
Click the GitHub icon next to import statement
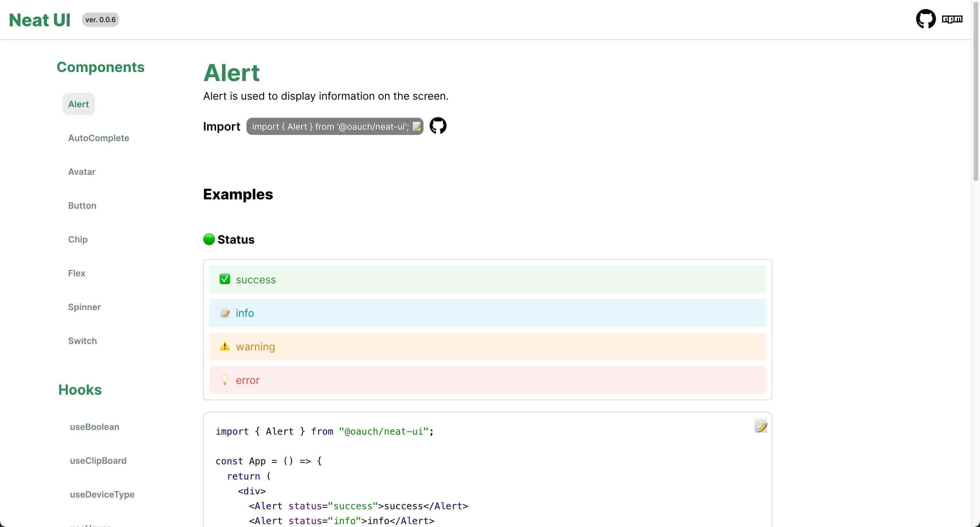point(438,126)
